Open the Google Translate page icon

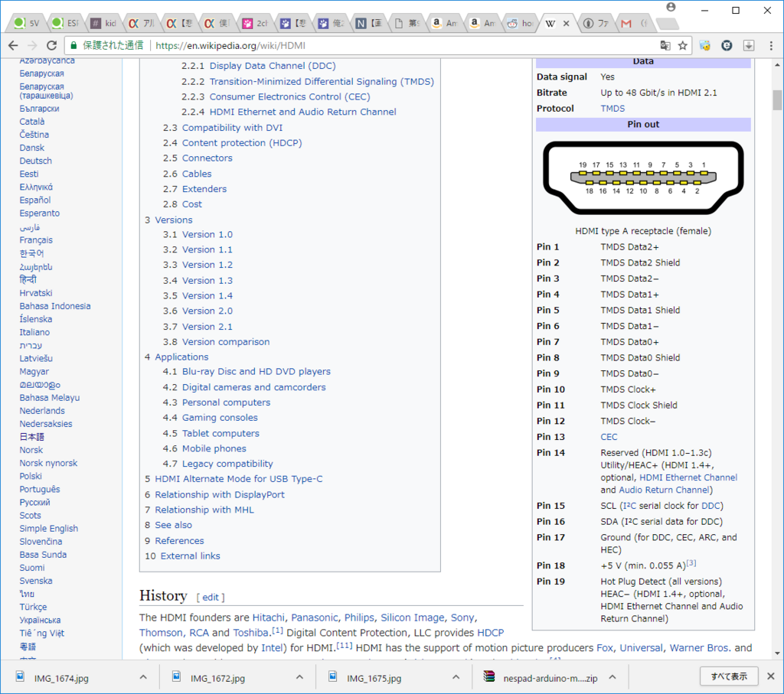[665, 45]
